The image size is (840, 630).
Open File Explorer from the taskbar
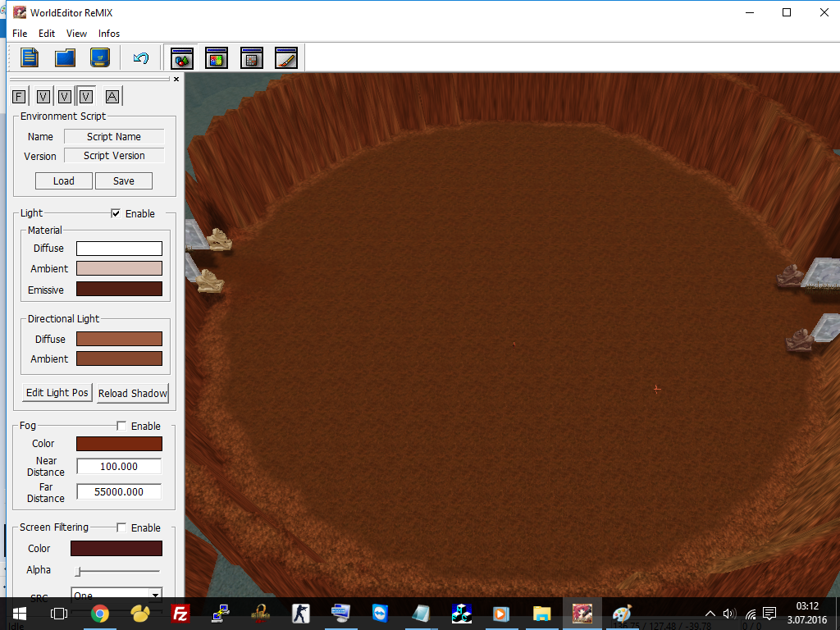click(541, 614)
